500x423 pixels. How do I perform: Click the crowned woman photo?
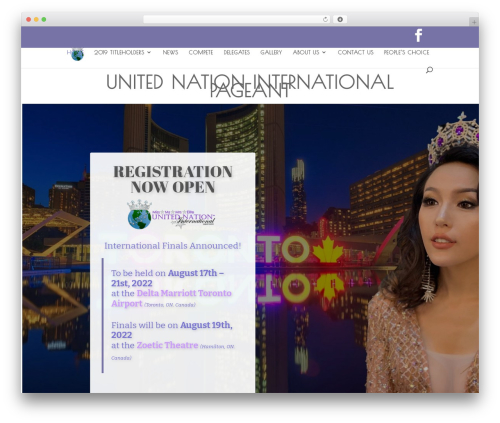423,253
